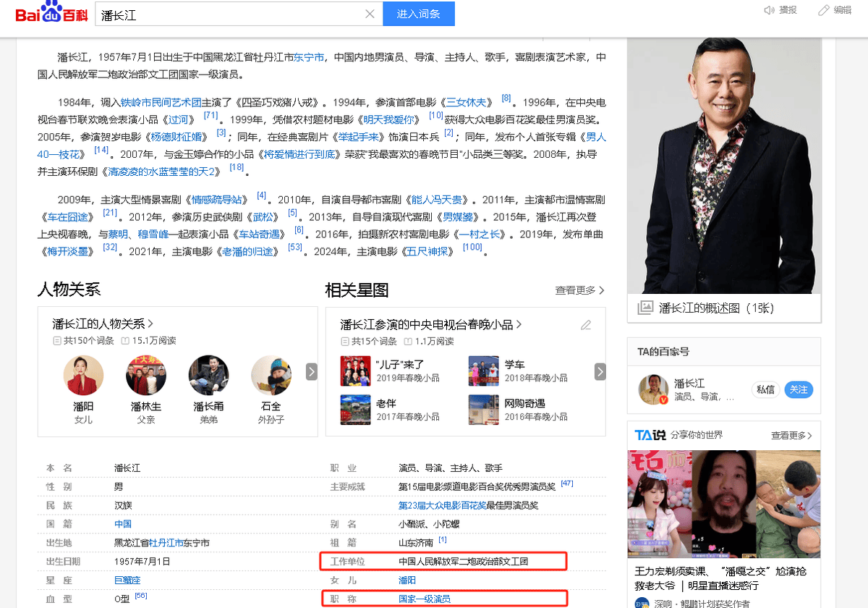Click 查看更多 beside 相关星图
Viewport: 868px width, 608px height.
[579, 290]
